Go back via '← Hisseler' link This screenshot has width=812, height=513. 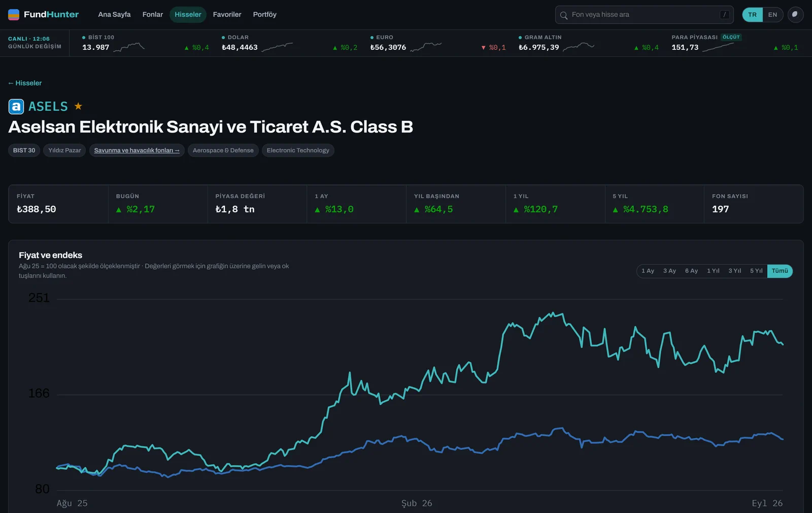click(25, 83)
